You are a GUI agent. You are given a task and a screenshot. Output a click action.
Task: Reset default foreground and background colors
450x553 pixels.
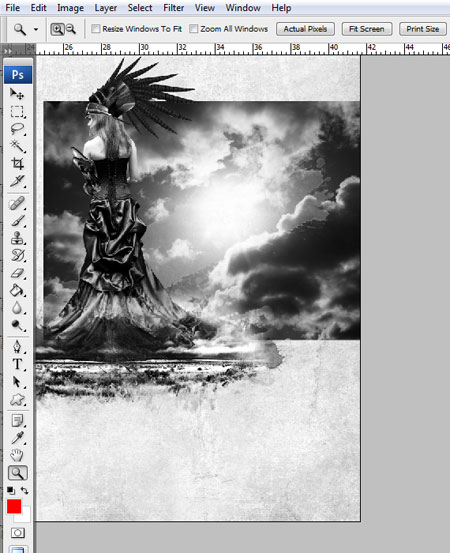coord(11,490)
